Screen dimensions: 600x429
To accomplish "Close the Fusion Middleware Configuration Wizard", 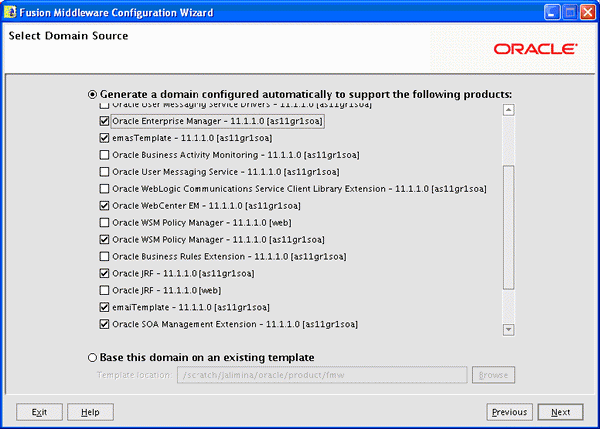I will coord(587,12).
